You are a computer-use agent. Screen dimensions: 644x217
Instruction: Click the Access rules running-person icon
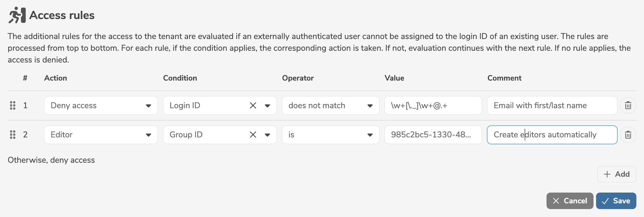pyautogui.click(x=17, y=15)
